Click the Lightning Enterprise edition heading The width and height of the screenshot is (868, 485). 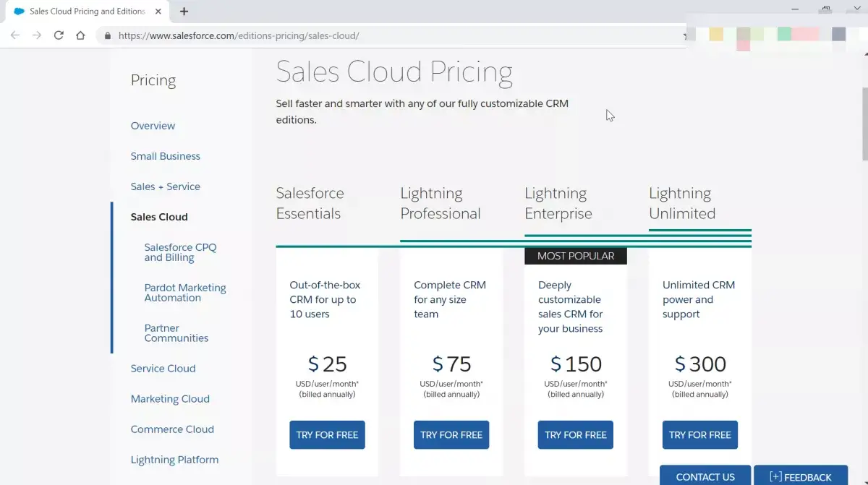click(558, 203)
